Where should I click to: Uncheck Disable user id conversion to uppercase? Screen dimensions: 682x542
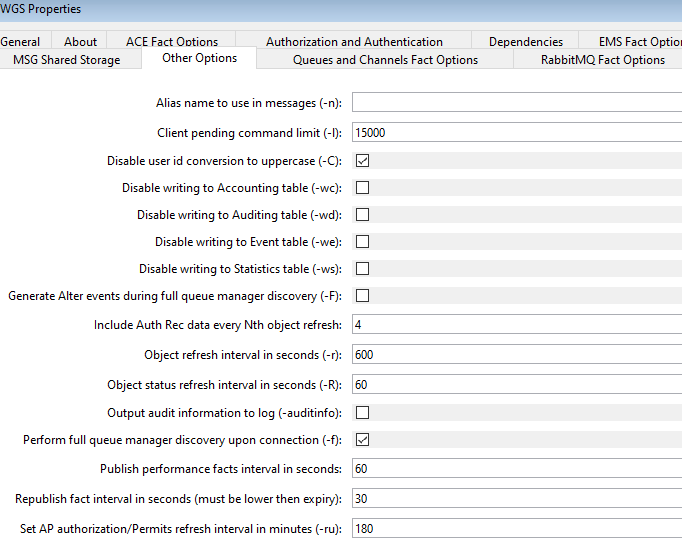(362, 161)
